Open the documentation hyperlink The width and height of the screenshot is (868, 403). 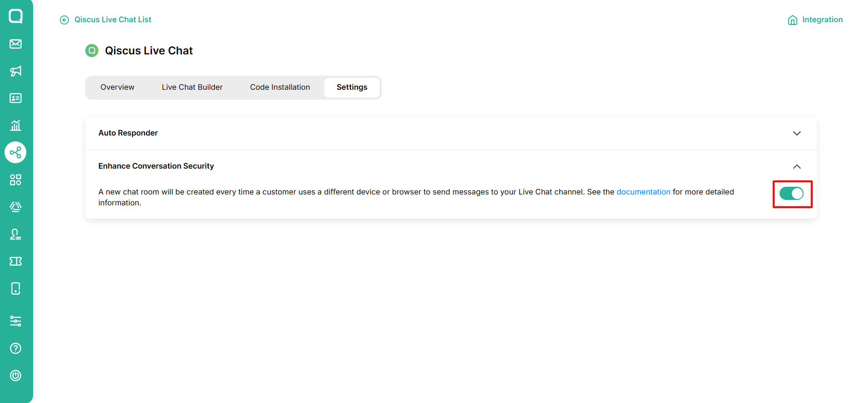(x=643, y=192)
